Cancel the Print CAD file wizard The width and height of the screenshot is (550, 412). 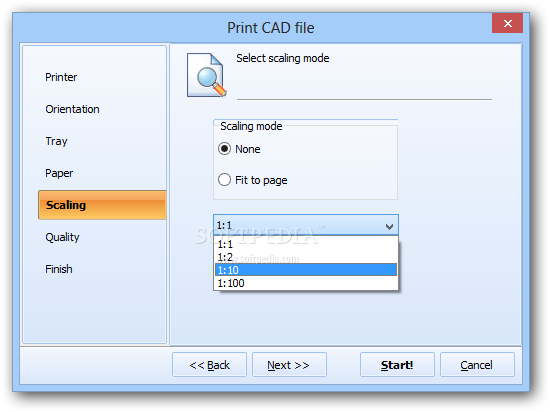tap(477, 365)
